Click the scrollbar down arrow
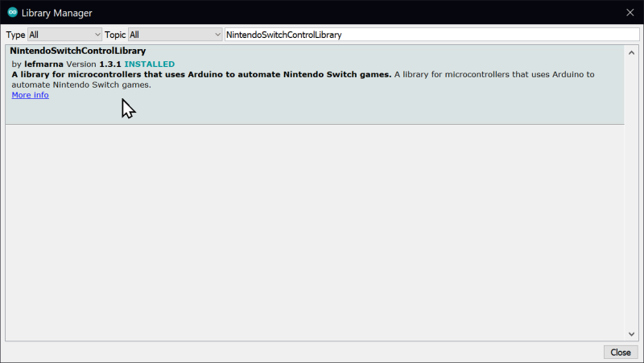644x363 pixels. [x=631, y=334]
